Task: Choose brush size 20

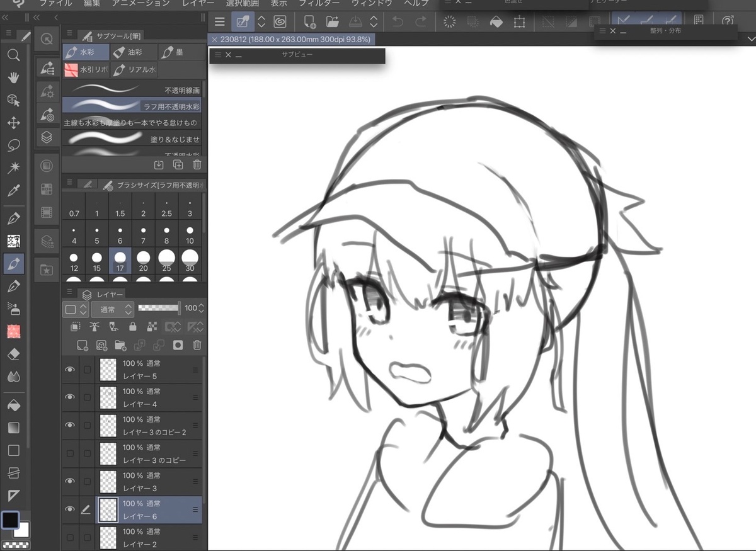Action: pos(143,259)
